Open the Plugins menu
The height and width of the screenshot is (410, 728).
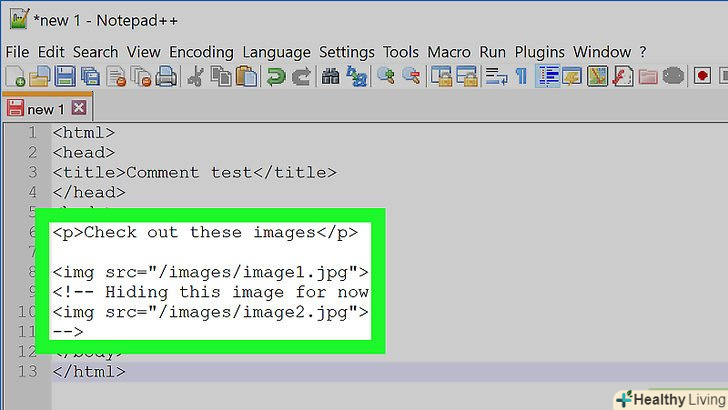click(x=540, y=52)
